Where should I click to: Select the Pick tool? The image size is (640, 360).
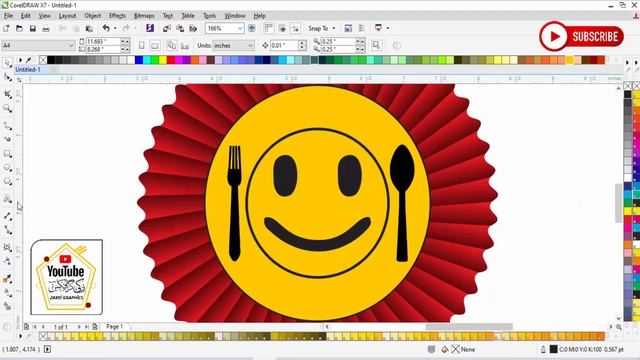7,63
